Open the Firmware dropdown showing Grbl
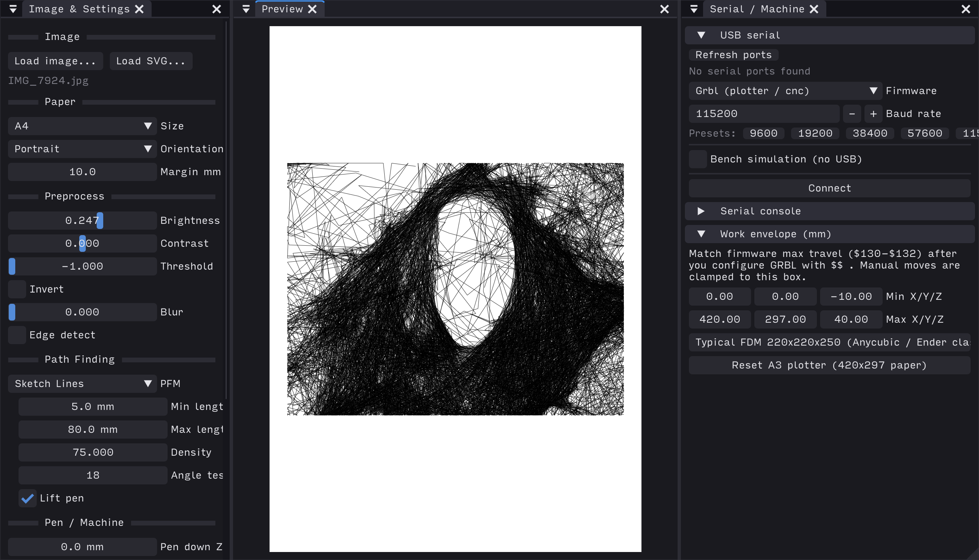The width and height of the screenshot is (979, 560). click(785, 91)
